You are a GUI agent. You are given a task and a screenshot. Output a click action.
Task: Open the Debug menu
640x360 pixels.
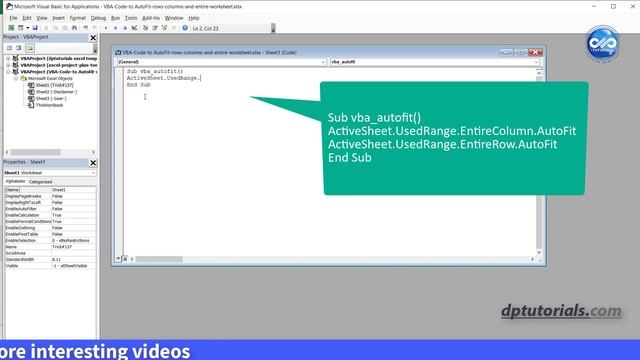[x=98, y=18]
